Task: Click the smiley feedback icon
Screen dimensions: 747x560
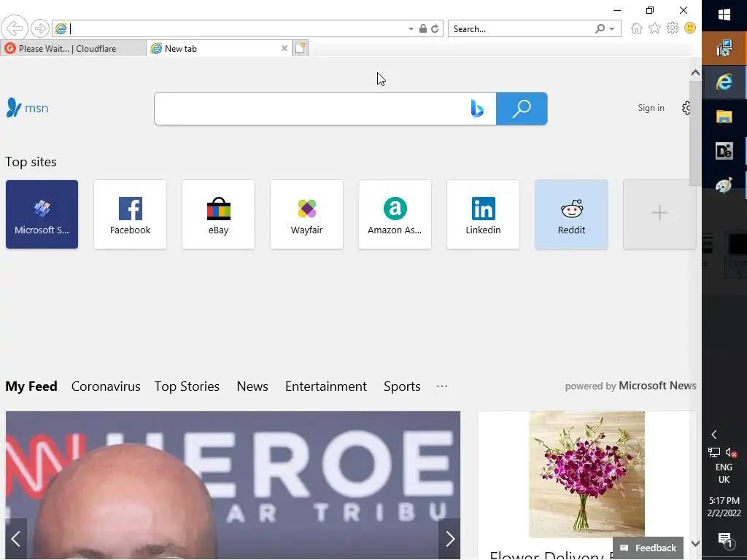Action: [x=690, y=28]
